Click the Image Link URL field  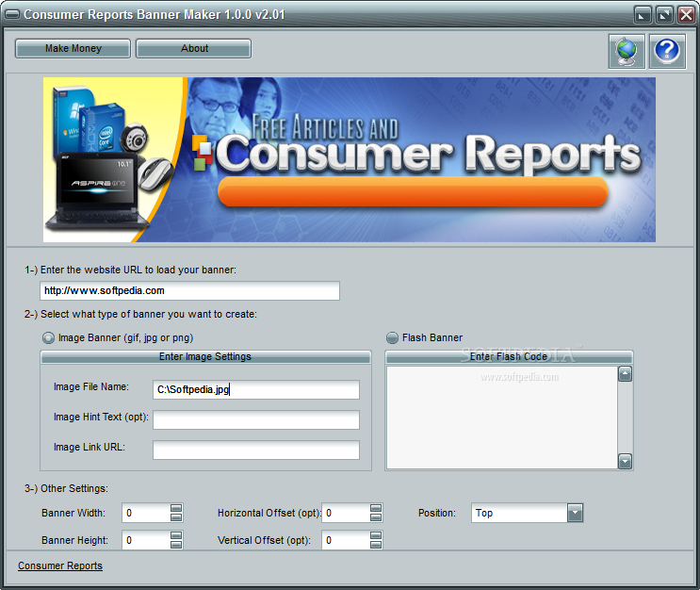click(256, 450)
